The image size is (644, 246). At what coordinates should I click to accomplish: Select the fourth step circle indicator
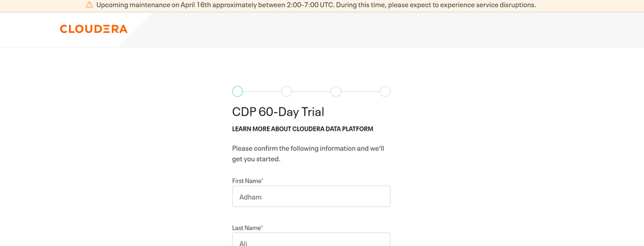[385, 91]
